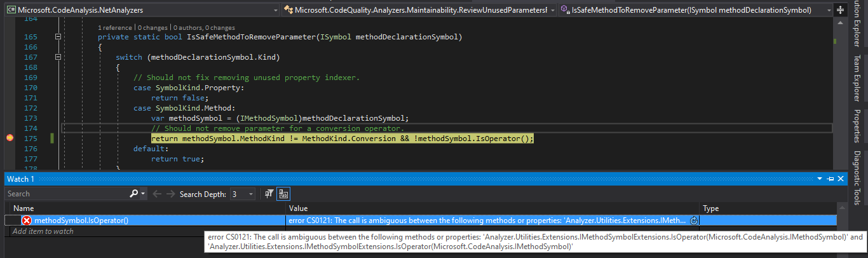Click the editor vertical scrollbar up arrow

coord(840,22)
